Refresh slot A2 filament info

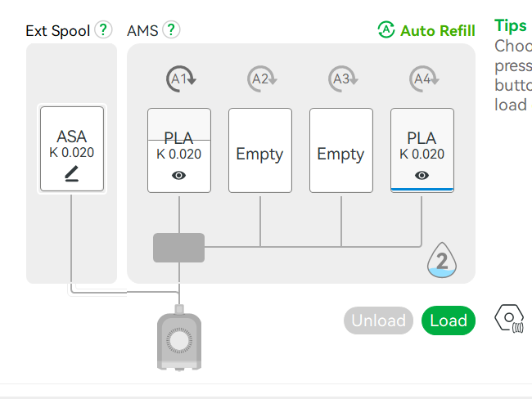(x=262, y=79)
